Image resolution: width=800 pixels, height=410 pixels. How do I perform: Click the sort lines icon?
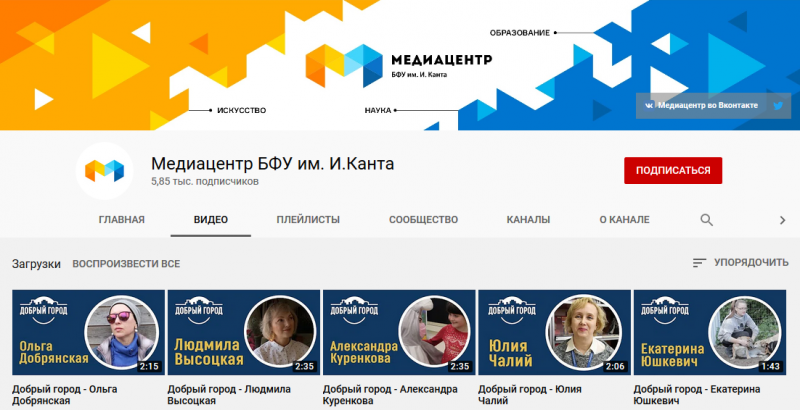699,263
